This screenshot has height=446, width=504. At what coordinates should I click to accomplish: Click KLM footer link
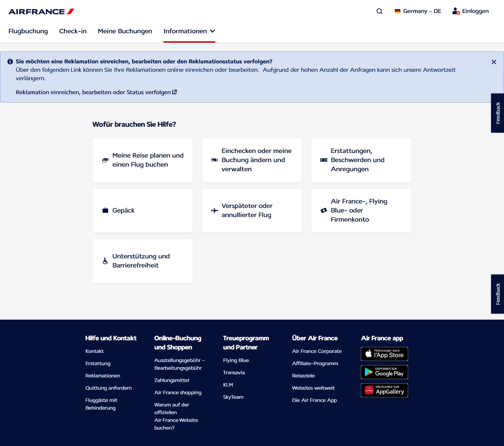click(228, 385)
